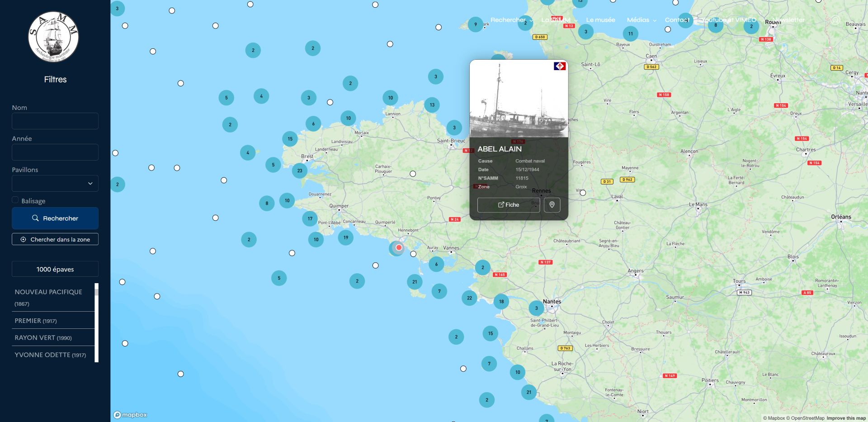Image resolution: width=868 pixels, height=422 pixels.
Task: Open the Le musée menu item
Action: [x=600, y=20]
